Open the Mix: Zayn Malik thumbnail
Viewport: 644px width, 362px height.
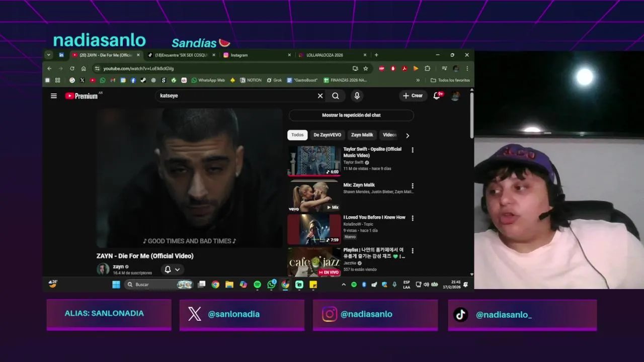[314, 196]
